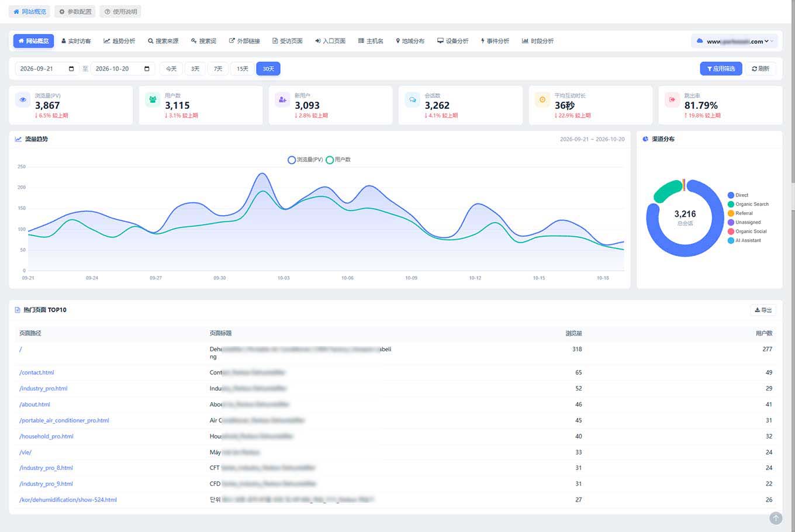This screenshot has height=532, width=795.
Task: Click the 应用筛选 button
Action: pyautogui.click(x=721, y=69)
